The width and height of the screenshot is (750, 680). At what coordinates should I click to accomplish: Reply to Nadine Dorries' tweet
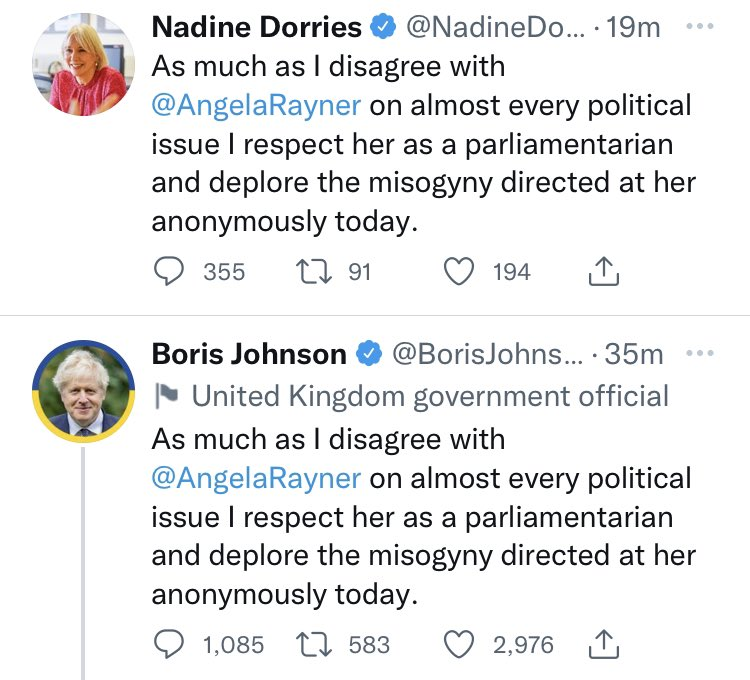coord(168,272)
